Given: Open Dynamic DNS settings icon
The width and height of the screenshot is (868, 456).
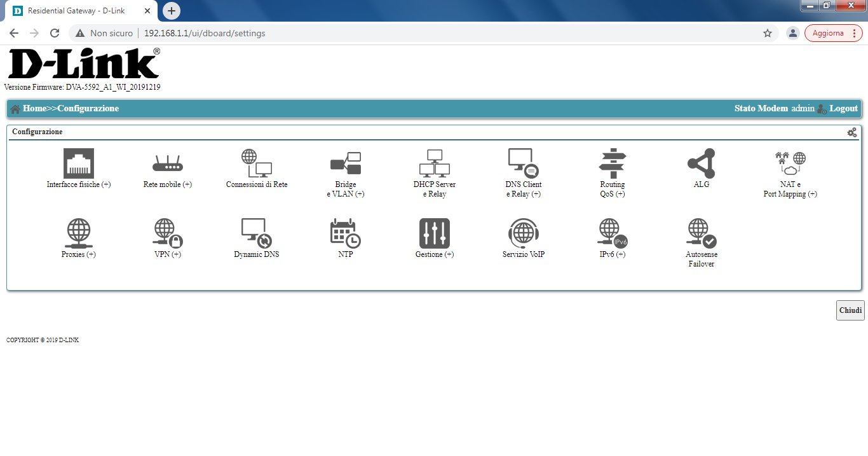Looking at the screenshot, I should tap(257, 233).
